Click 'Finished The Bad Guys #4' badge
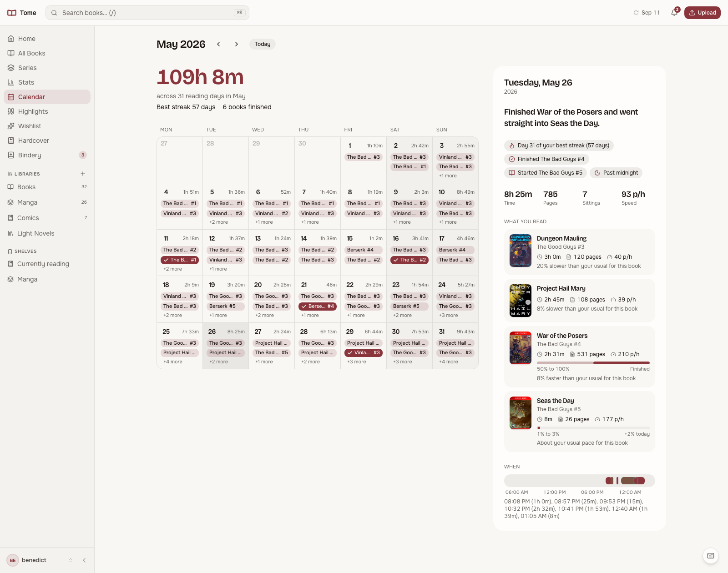728x573 pixels. (546, 159)
